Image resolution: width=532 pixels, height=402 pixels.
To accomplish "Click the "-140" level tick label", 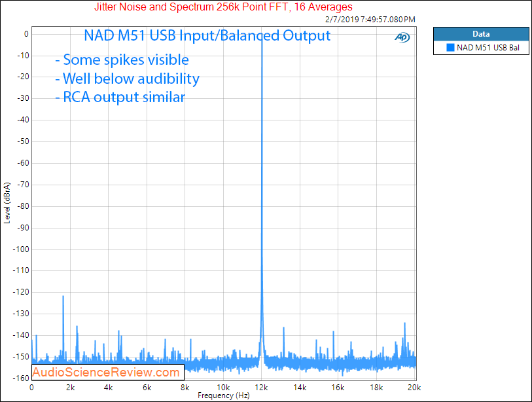I will click(21, 335).
